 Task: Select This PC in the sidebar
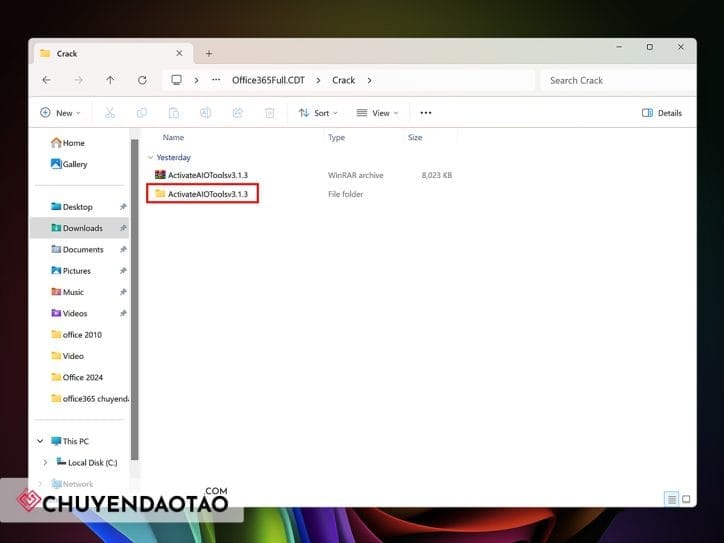pyautogui.click(x=70, y=441)
